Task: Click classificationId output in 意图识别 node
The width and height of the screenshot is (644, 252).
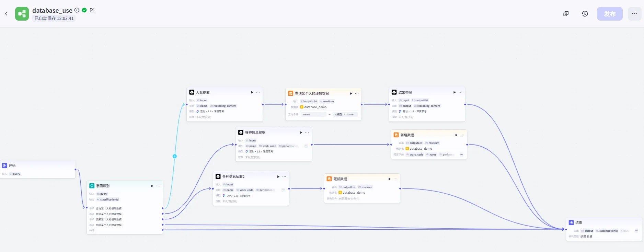Action: tap(108, 199)
